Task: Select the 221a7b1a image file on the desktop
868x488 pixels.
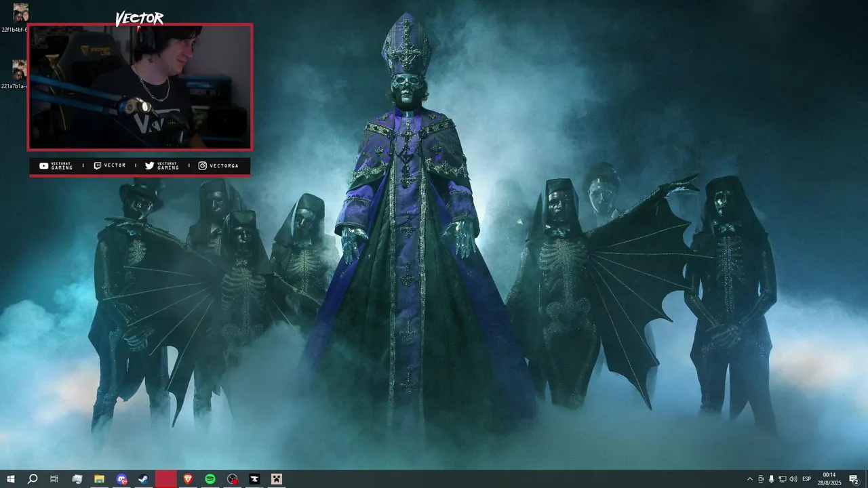Action: coord(14,75)
